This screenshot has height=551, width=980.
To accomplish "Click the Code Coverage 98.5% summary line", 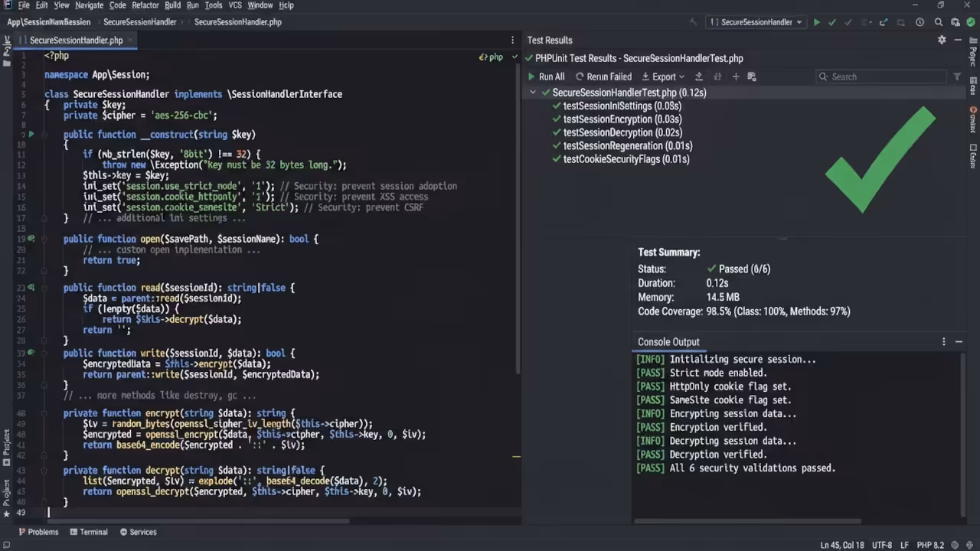I will pos(744,311).
